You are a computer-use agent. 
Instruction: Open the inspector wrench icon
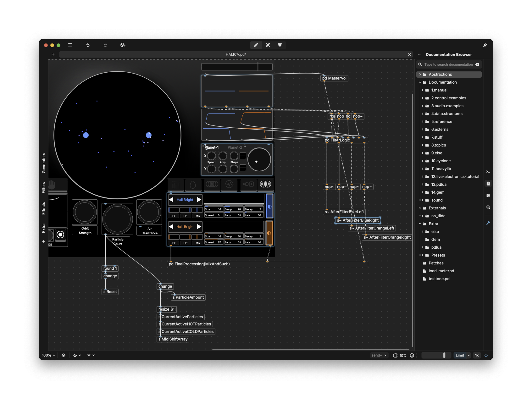point(488,223)
